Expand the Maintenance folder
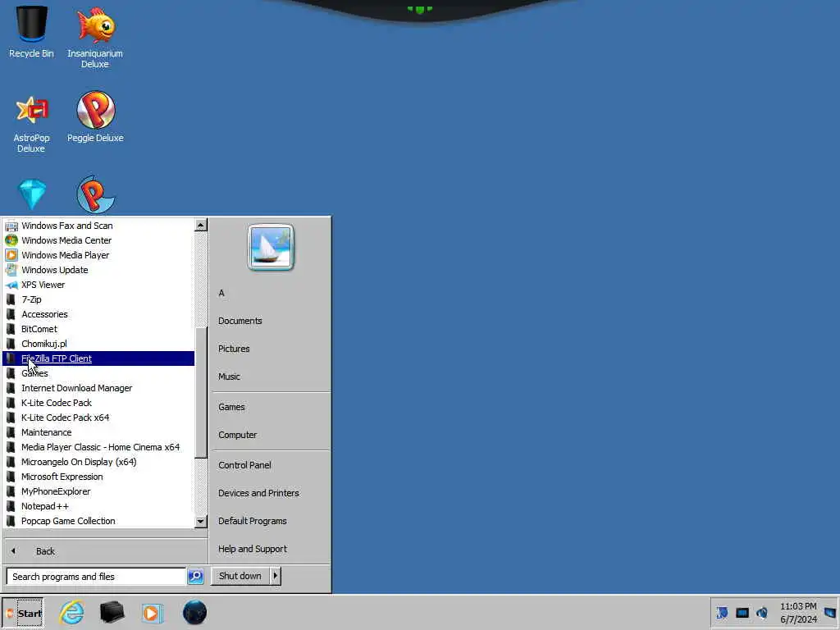This screenshot has width=840, height=630. click(98, 432)
